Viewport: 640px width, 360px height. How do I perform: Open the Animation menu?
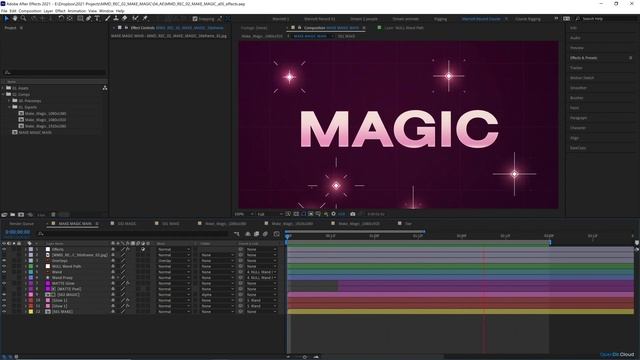pos(76,11)
